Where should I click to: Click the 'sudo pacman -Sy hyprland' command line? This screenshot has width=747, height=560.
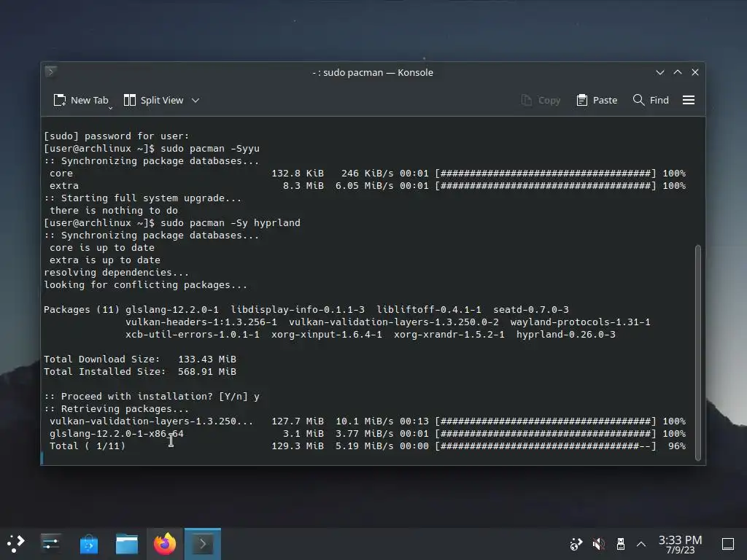172,223
